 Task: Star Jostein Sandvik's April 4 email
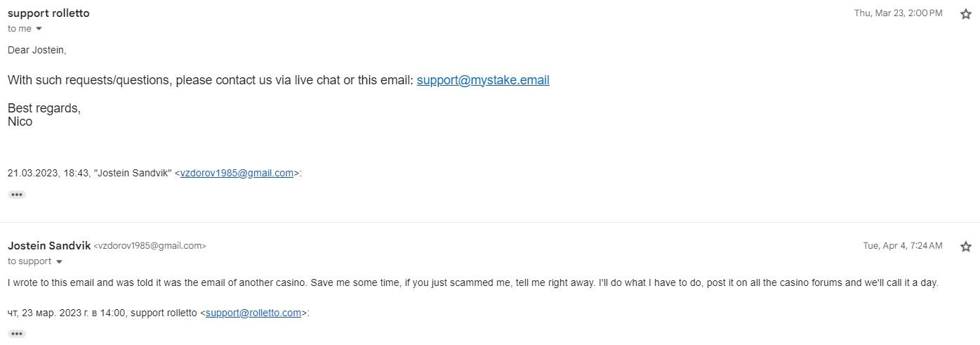966,247
